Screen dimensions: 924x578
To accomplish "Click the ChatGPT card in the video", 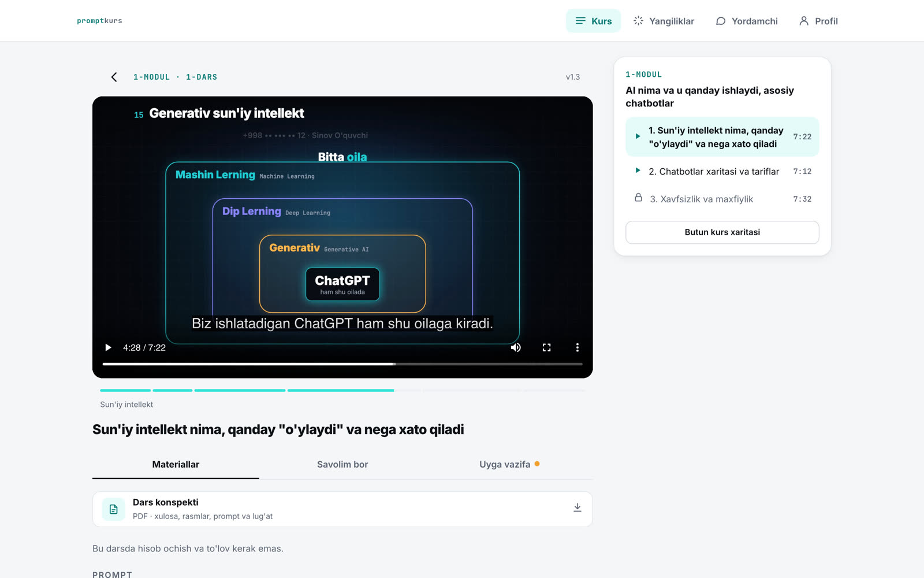I will (x=342, y=284).
